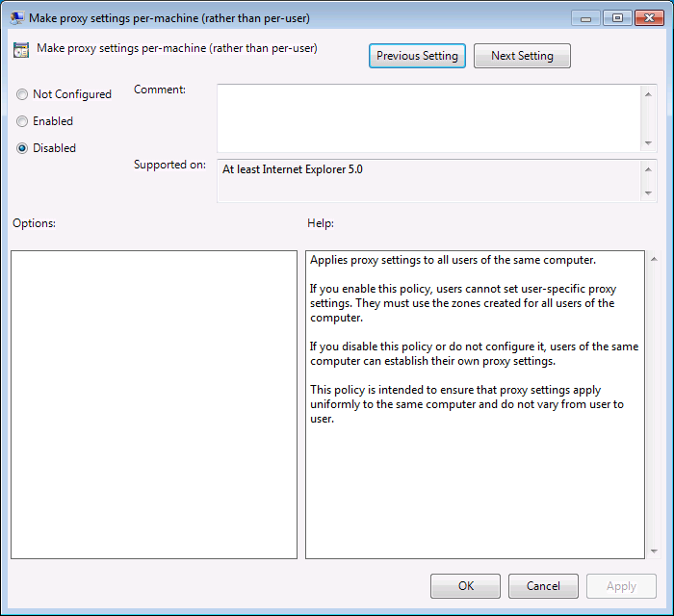Click the Help pane scroll down arrow
The width and height of the screenshot is (674, 616).
coord(654,552)
